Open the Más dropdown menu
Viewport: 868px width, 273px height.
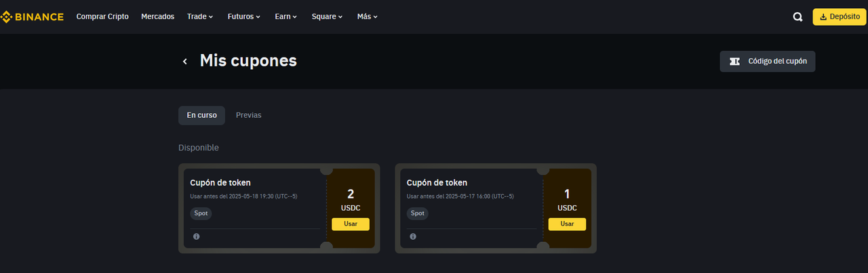coord(368,16)
